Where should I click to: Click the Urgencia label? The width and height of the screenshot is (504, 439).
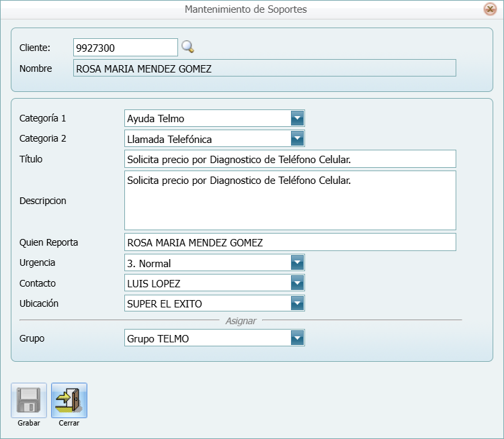coord(37,262)
